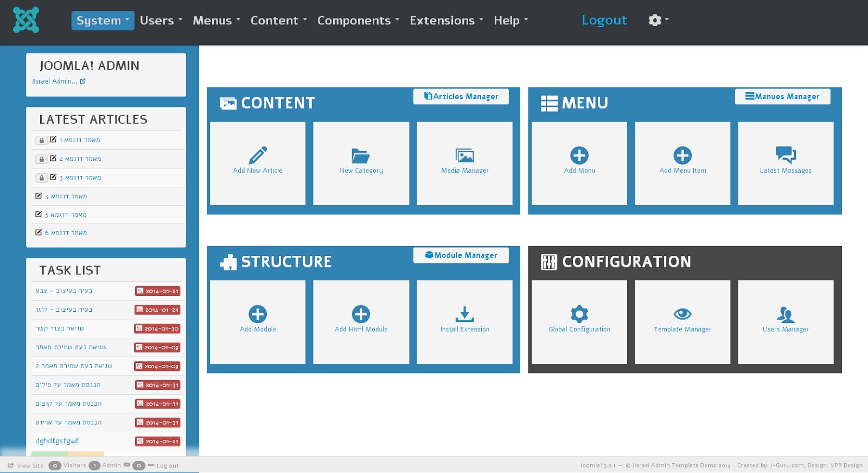Click the blue Logout link in top bar
Screen dimensions: 868x473
pos(604,20)
